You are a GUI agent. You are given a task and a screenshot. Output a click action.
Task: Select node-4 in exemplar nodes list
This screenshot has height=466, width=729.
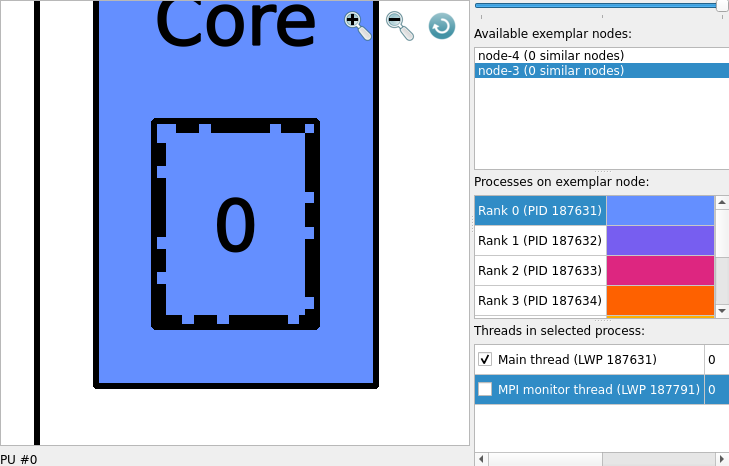point(602,55)
